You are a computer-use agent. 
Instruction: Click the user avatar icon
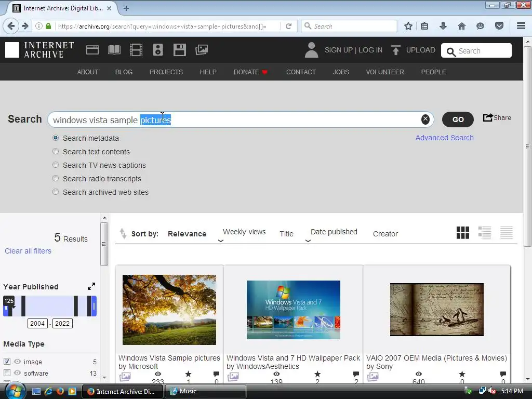311,50
